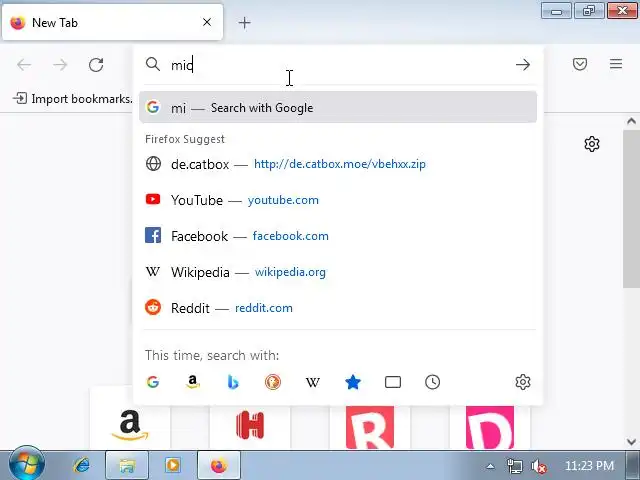Open the red H top site tile
Screen dimensions: 640x480
click(x=250, y=427)
